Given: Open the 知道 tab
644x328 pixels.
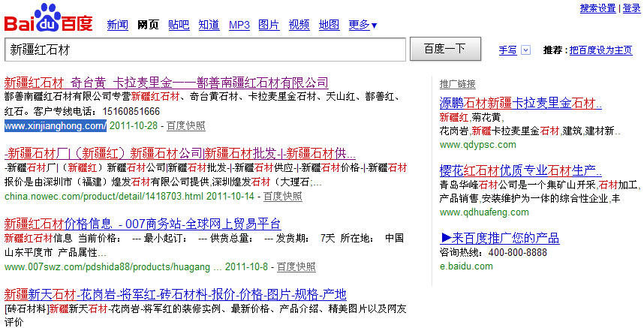Looking at the screenshot, I should point(209,25).
